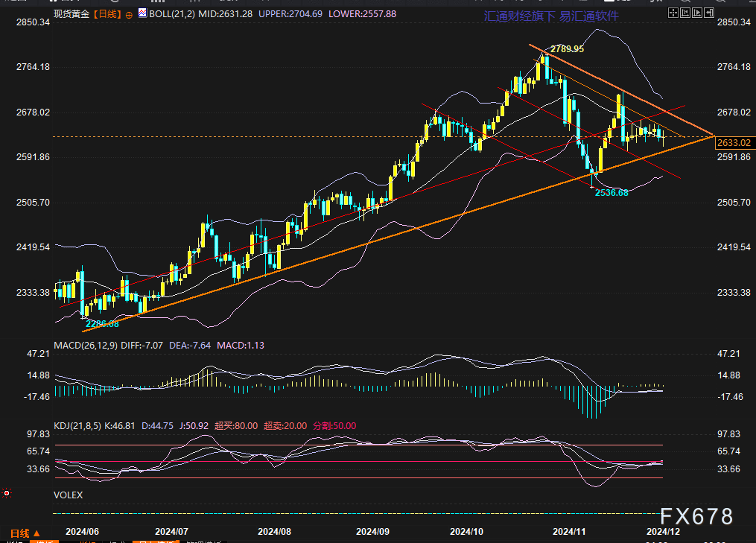The width and height of the screenshot is (756, 543).
Task: Click the 2024/09 date on the time axis
Action: pos(373,532)
